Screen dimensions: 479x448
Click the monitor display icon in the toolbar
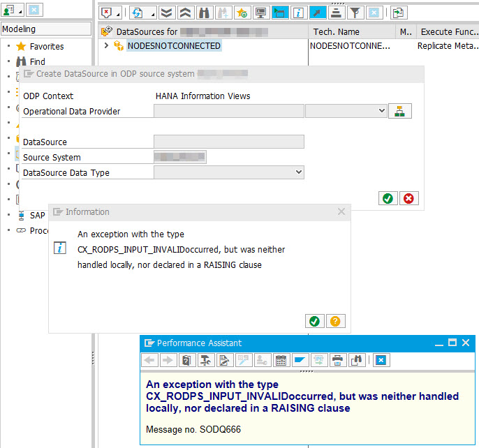click(x=261, y=13)
